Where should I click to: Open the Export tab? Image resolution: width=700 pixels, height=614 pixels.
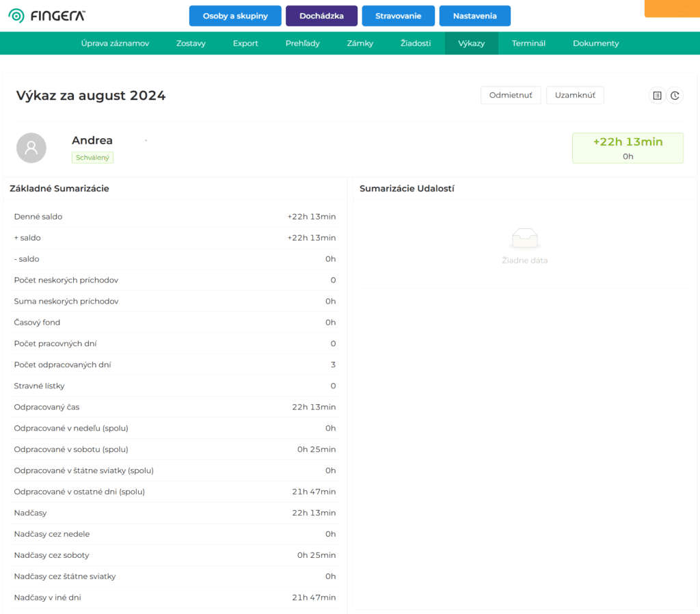[x=245, y=43]
